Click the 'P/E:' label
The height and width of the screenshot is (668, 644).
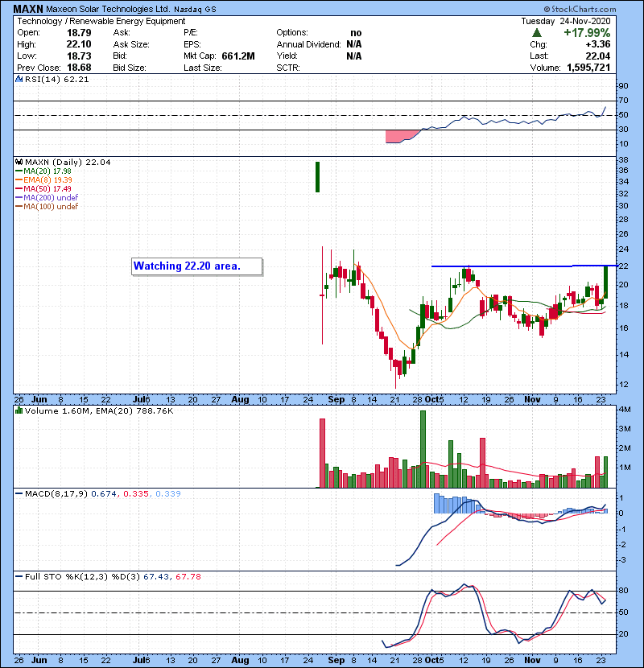[x=191, y=33]
